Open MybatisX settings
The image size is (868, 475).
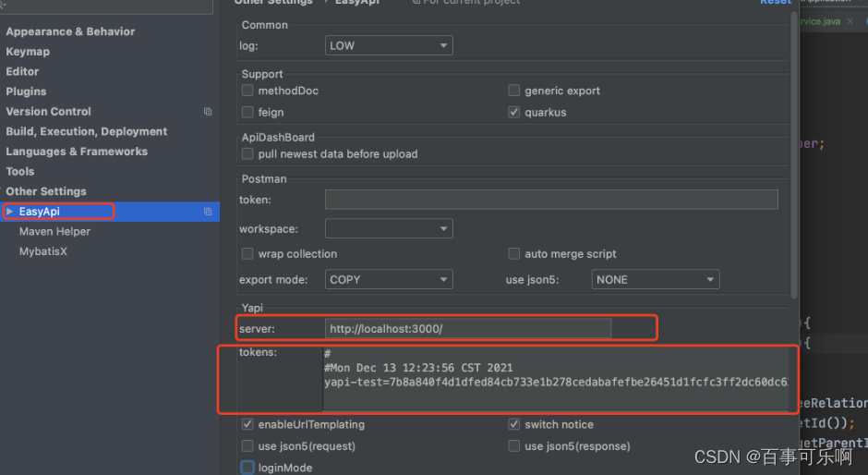(42, 251)
